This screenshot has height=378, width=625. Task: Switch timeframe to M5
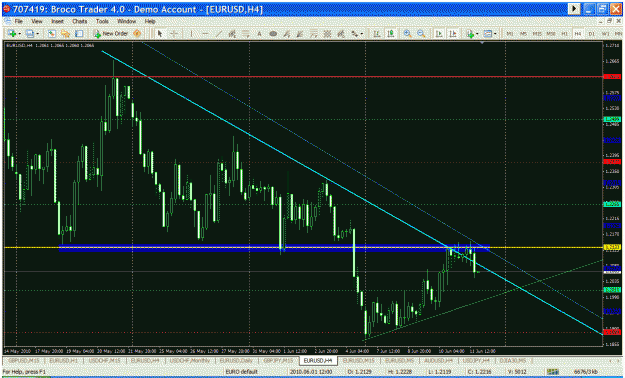coord(523,34)
